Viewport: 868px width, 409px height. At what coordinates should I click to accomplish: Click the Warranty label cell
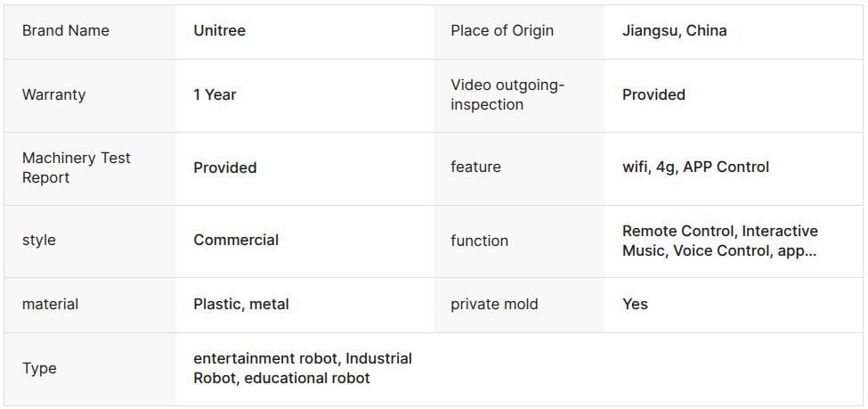(54, 95)
